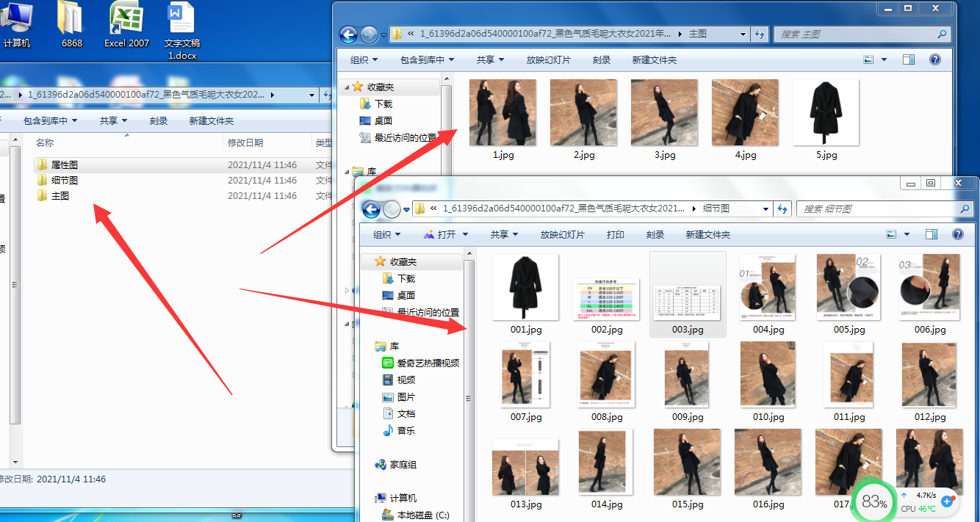Click 新建文件夹 in the left window

click(212, 120)
